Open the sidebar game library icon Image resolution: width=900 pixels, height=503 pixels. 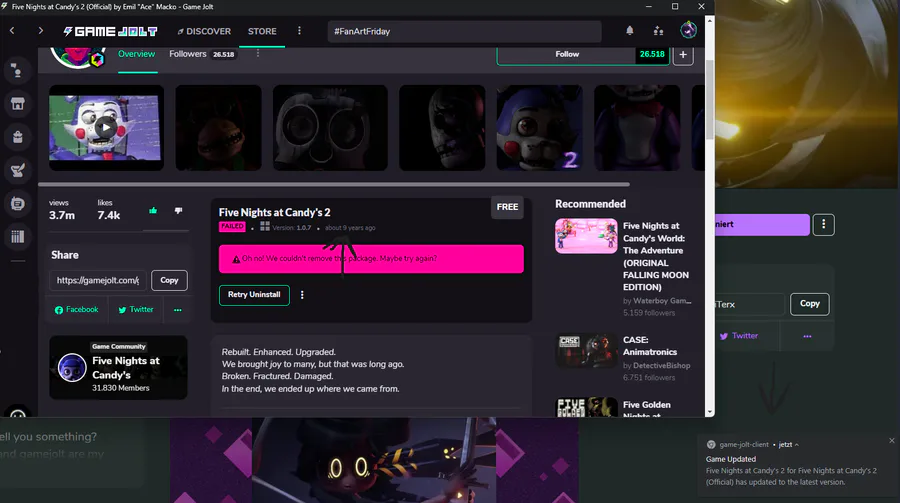point(18,237)
